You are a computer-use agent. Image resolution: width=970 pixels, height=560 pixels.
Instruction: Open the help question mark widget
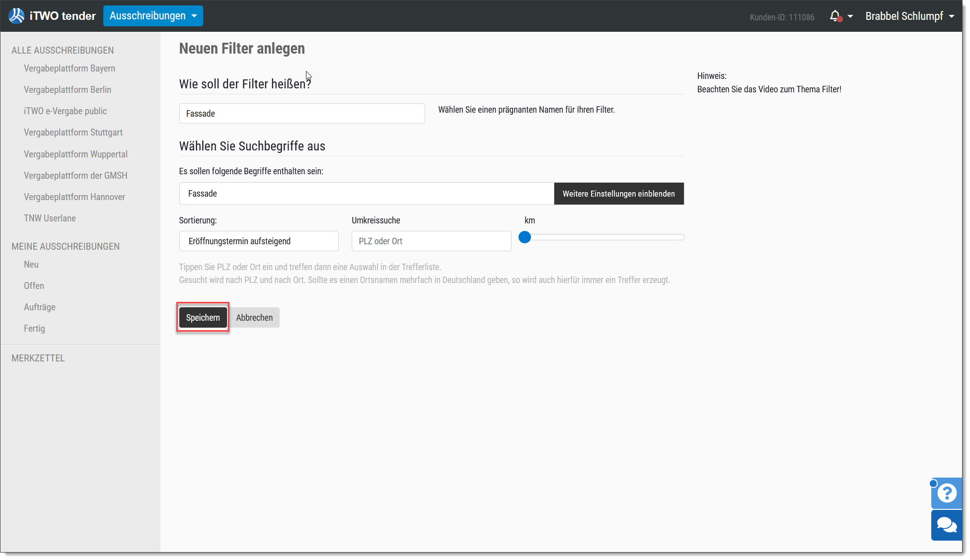tap(947, 493)
